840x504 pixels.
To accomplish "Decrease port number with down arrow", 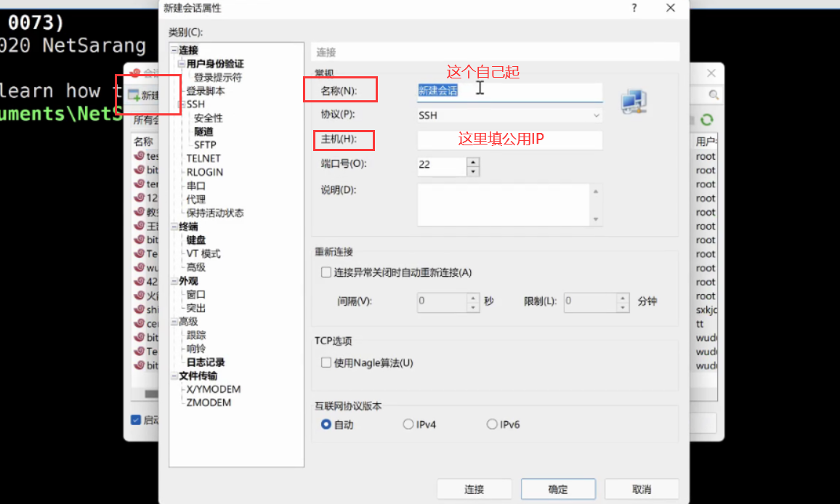I will click(472, 171).
